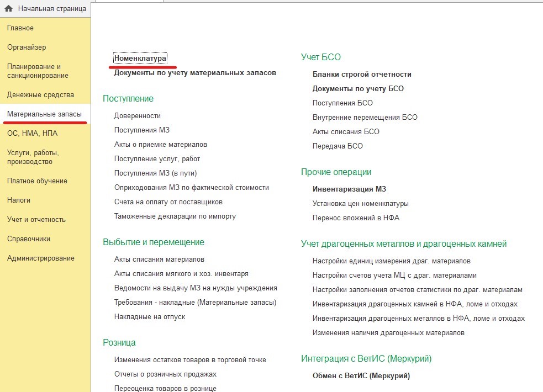This screenshot has height=392, width=543.
Task: Open the Налоги sidebar section
Action: tap(19, 200)
